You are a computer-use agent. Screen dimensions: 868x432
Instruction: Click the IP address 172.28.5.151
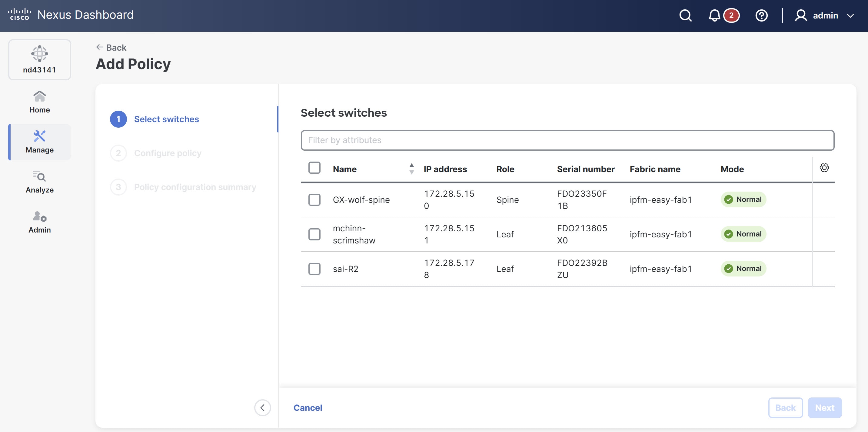coord(449,234)
